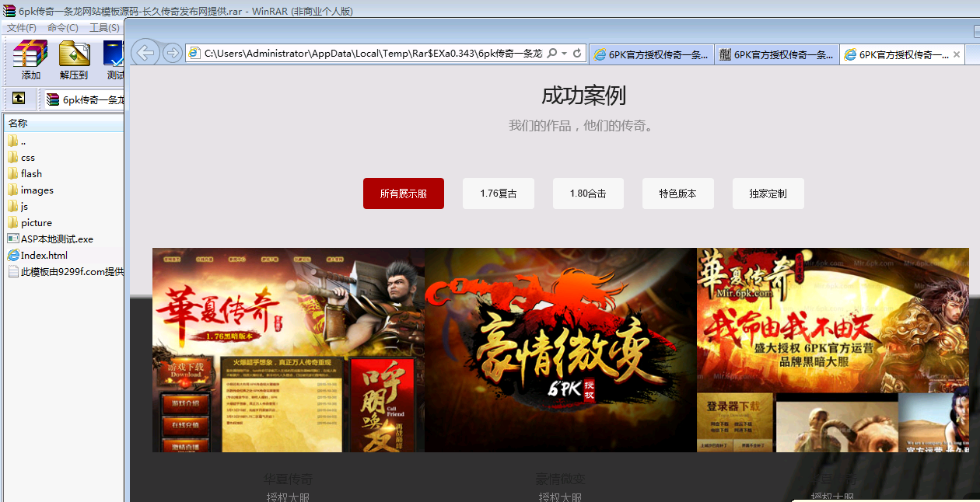Click the browser Back arrow button

(x=145, y=53)
